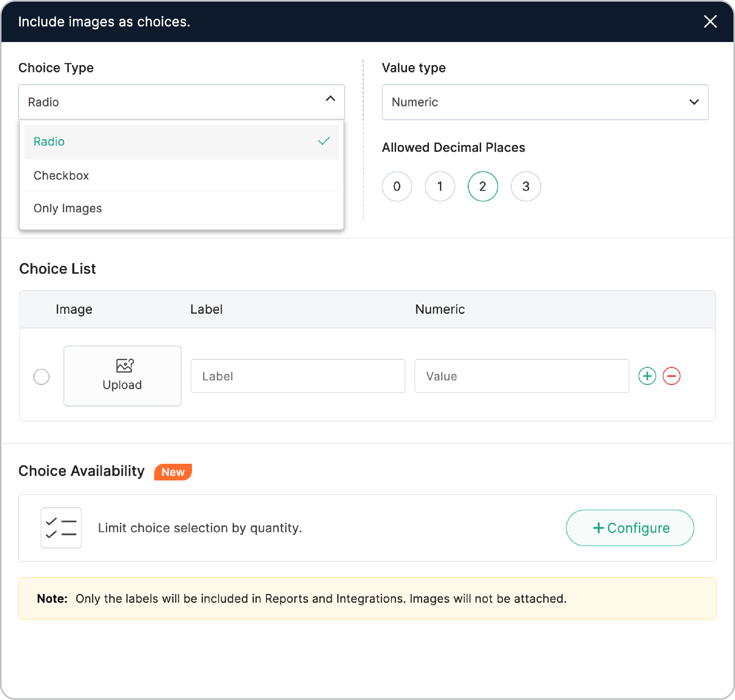Focus the Label text field
The image size is (735, 700).
[298, 376]
